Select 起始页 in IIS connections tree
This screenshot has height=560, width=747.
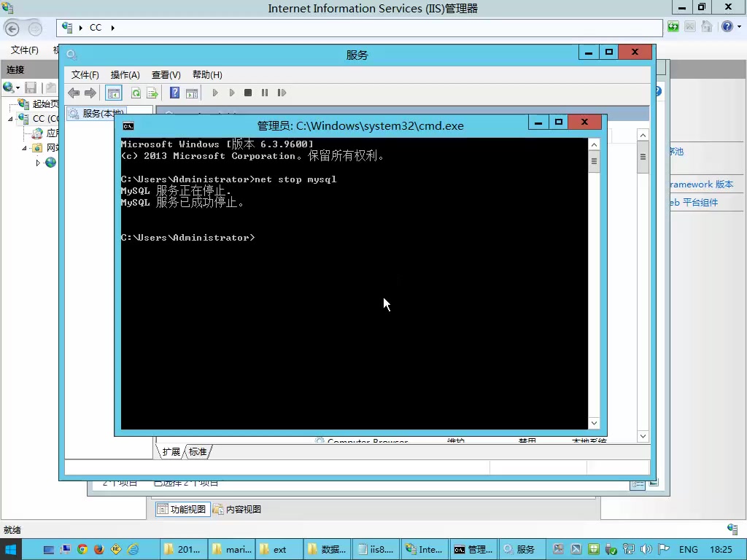tap(46, 104)
